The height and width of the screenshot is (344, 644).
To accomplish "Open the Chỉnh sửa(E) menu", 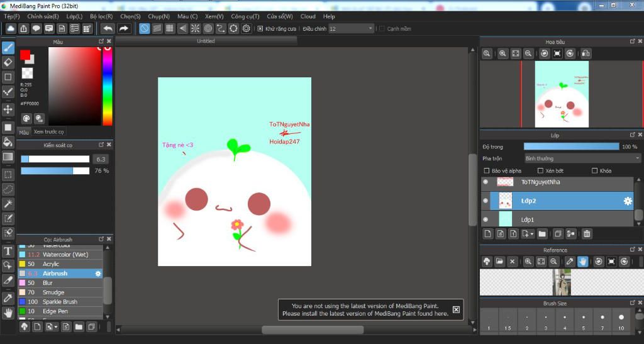I will click(x=43, y=16).
